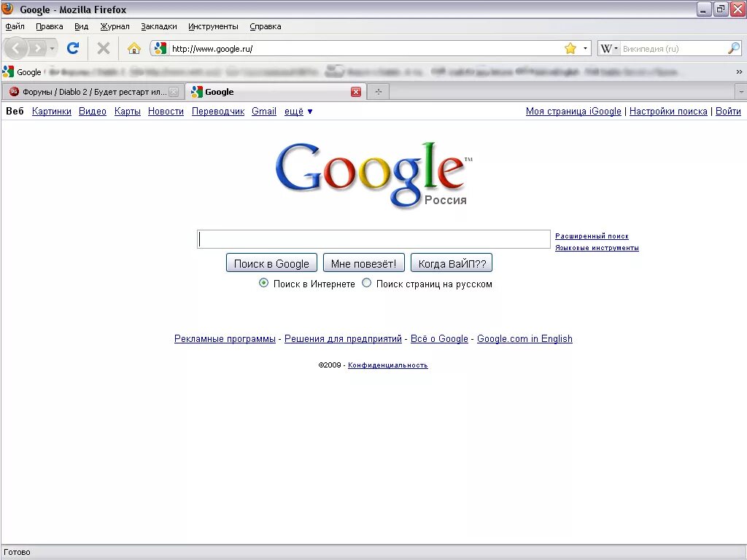Show more bookmarks with the chevron
747x560 pixels.
tap(739, 72)
